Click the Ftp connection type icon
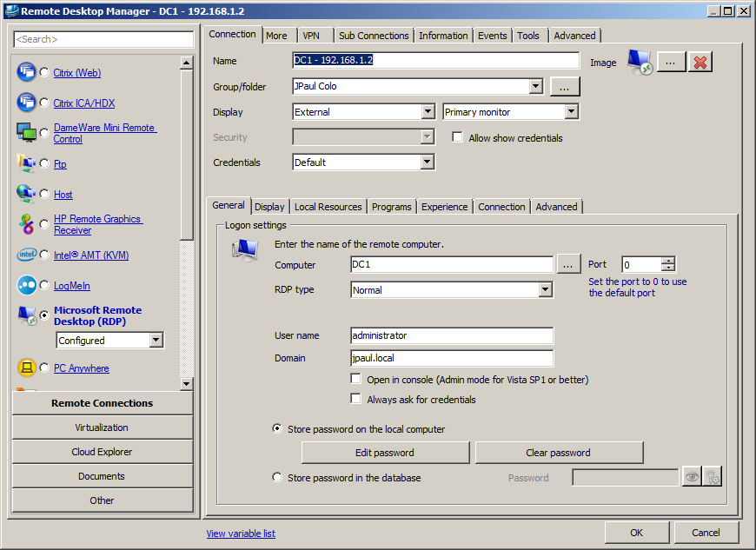The width and height of the screenshot is (756, 550). pyautogui.click(x=26, y=163)
